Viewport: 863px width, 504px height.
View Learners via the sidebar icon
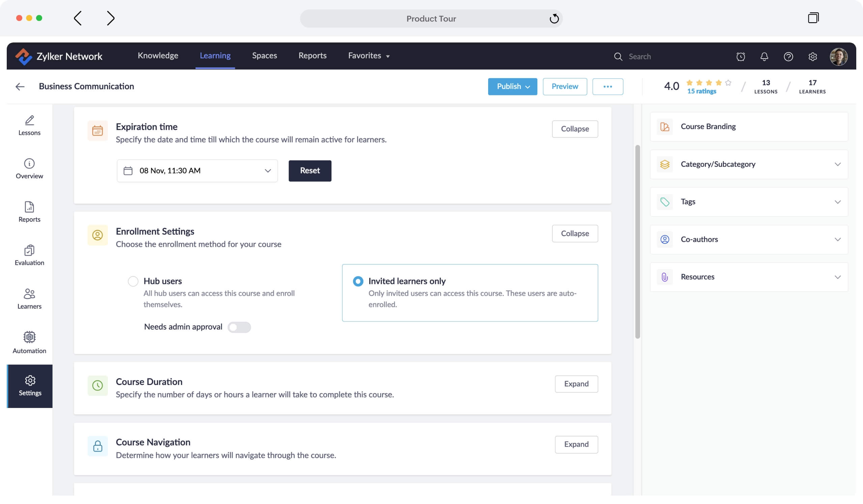click(x=29, y=298)
